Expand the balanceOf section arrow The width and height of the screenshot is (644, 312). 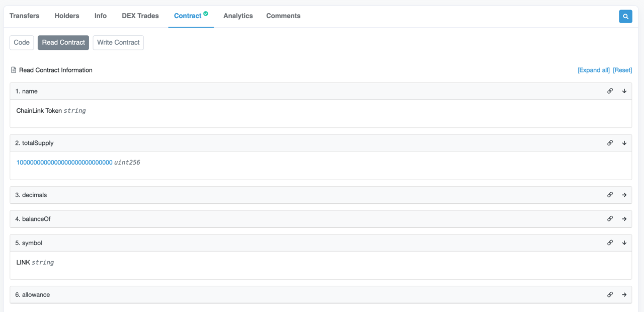[624, 219]
